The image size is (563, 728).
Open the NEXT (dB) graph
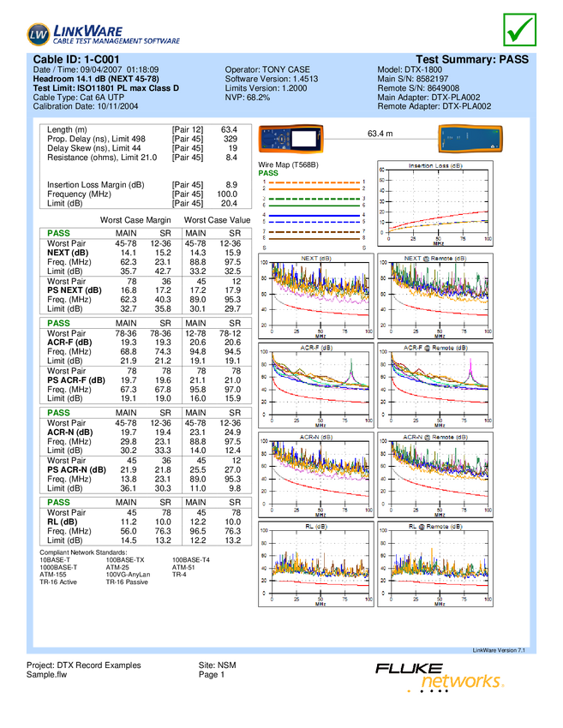[x=316, y=295]
